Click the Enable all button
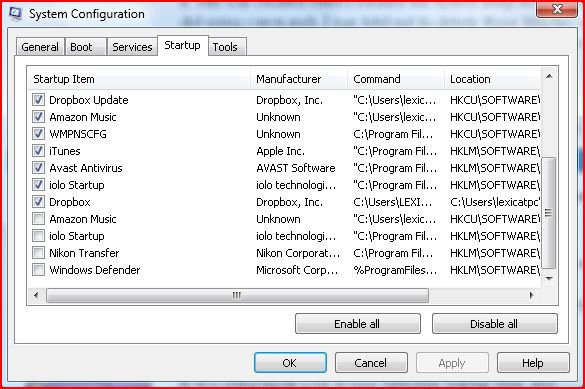 (357, 324)
